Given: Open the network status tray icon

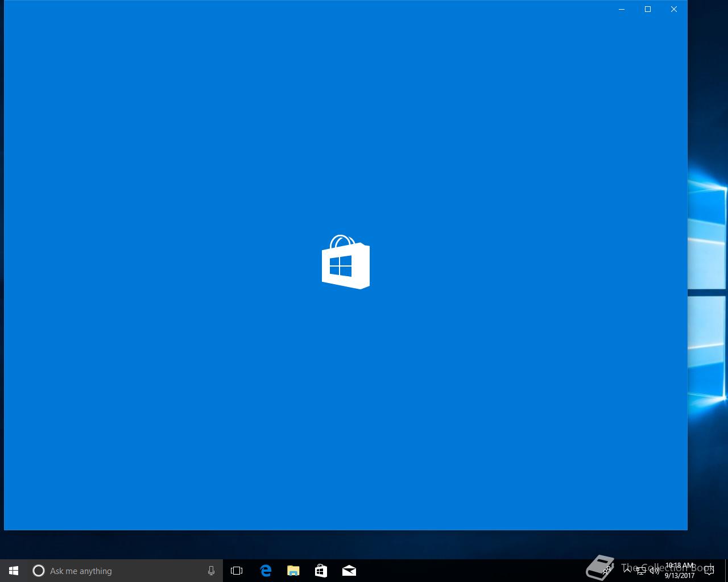Looking at the screenshot, I should pos(641,571).
